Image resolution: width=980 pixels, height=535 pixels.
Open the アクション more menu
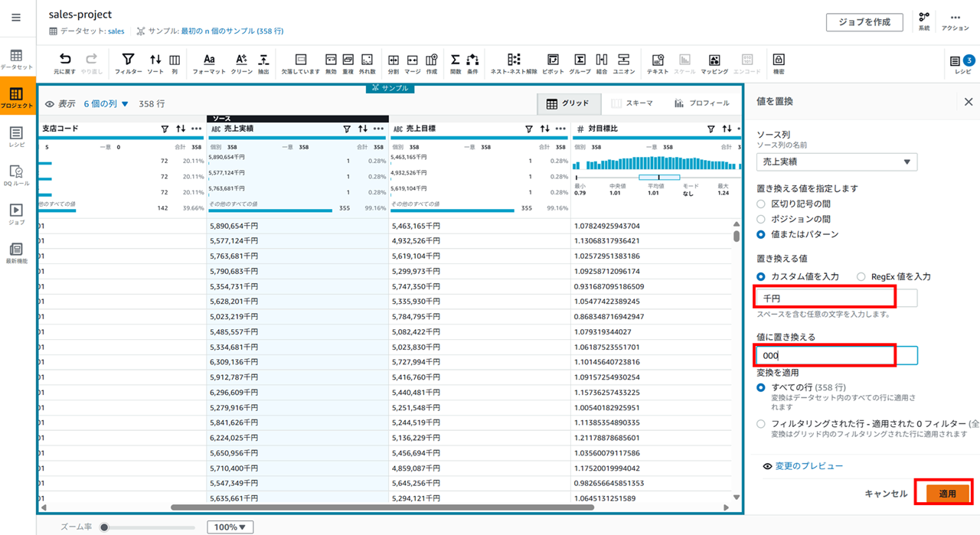click(955, 21)
